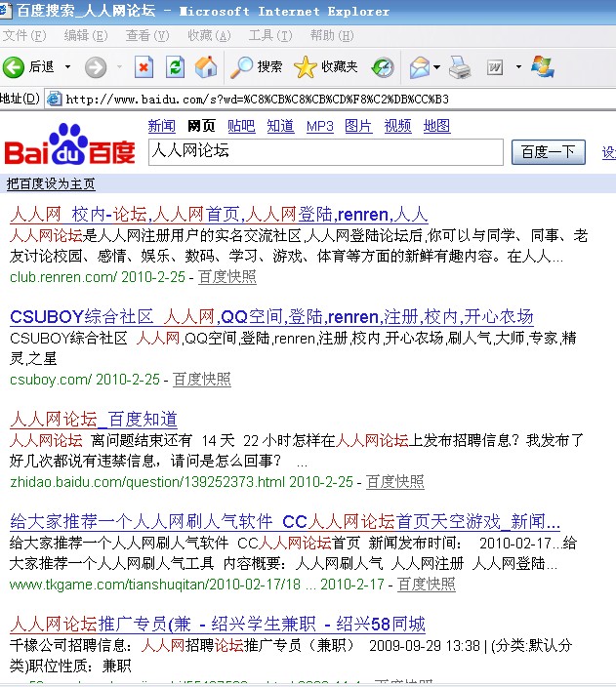Screen dimensions: 616x687
Task: Switch to the MP3 search tab
Action: point(319,126)
